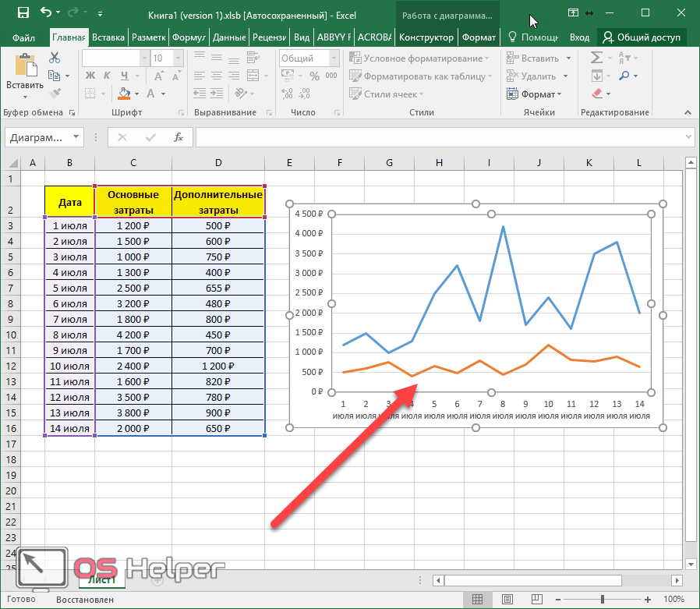Screen dimensions: 700x609
Task: Click the Insert Function fx icon
Action: tap(179, 137)
